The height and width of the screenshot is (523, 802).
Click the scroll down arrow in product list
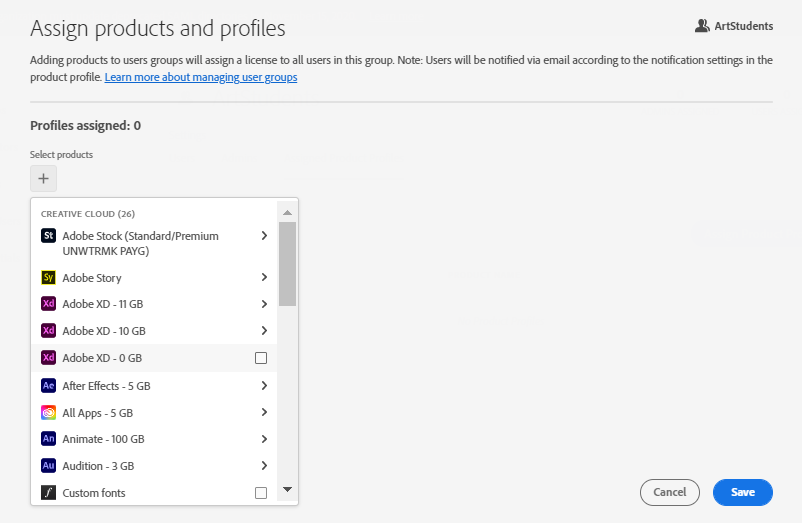(x=287, y=489)
